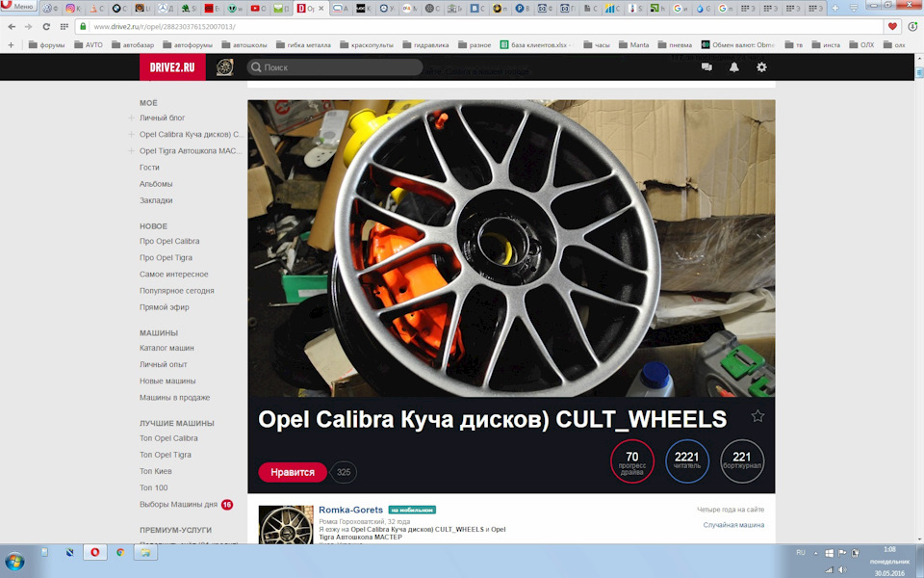Open the краскопульты bookmarks folder
The width and height of the screenshot is (924, 578).
pyautogui.click(x=367, y=45)
